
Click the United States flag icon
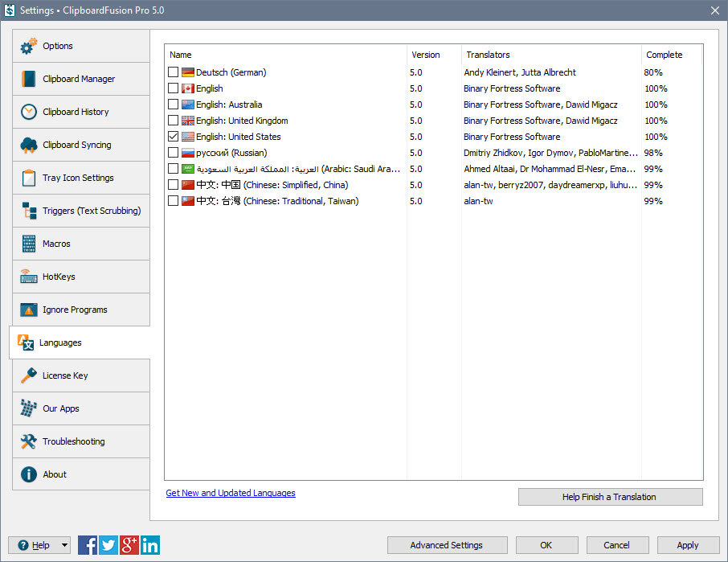[x=188, y=137]
